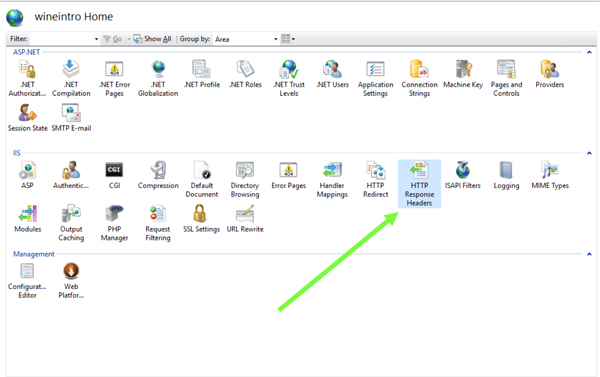Open Pages and Controls
The width and height of the screenshot is (600, 377).
[506, 78]
